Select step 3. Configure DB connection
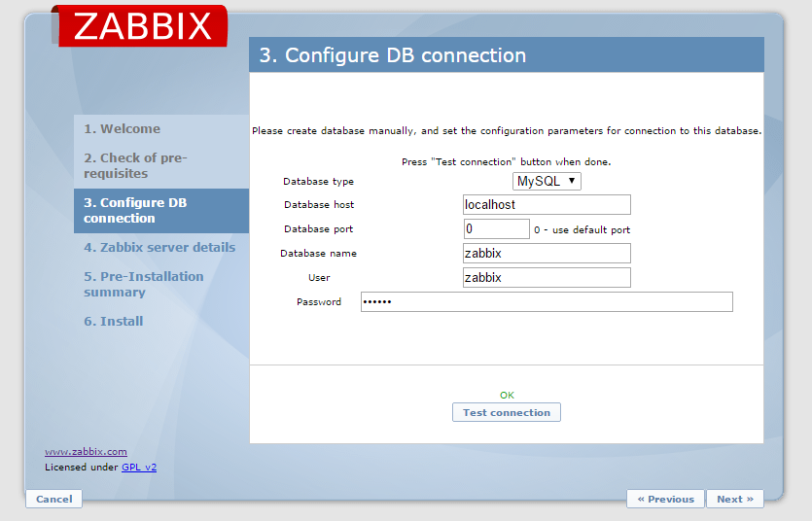Viewport: 812px width, 521px height. (x=161, y=211)
